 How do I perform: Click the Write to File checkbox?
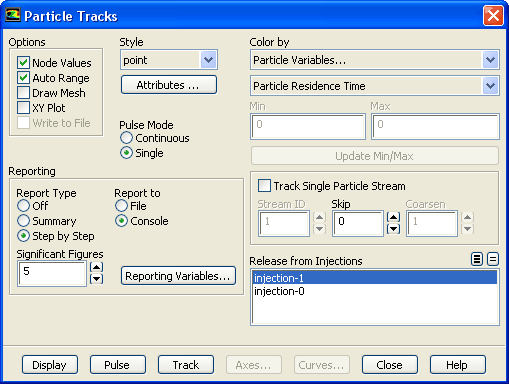point(23,123)
